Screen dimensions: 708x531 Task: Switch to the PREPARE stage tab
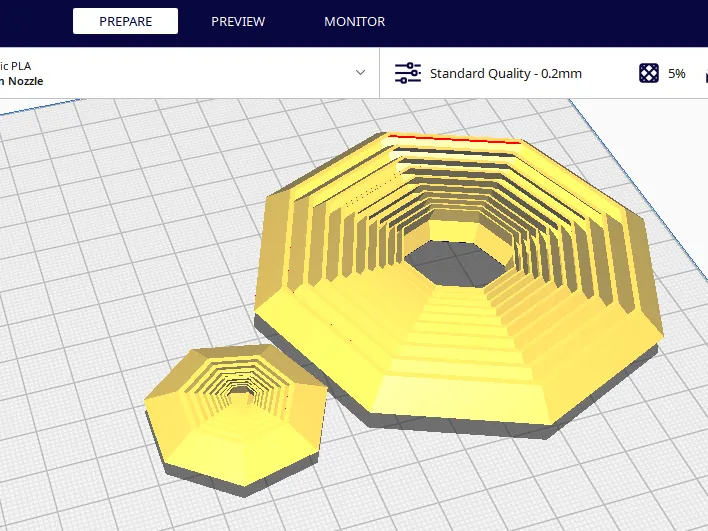coord(126,21)
